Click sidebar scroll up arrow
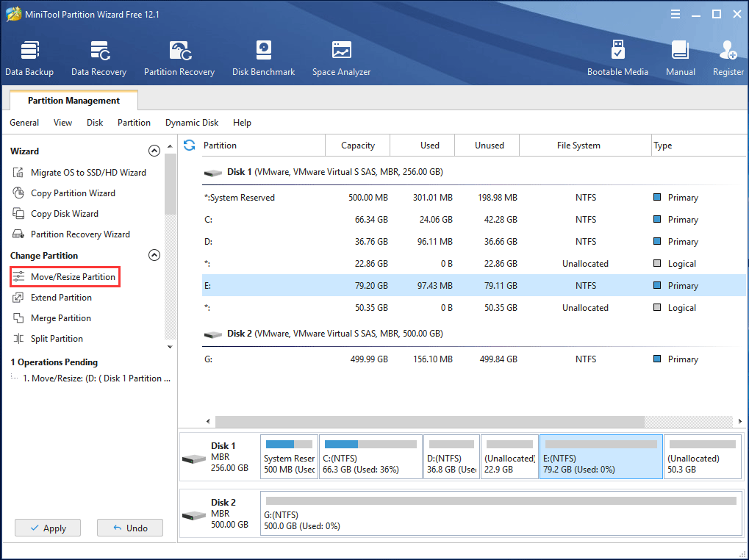749x560 pixels. 170,146
